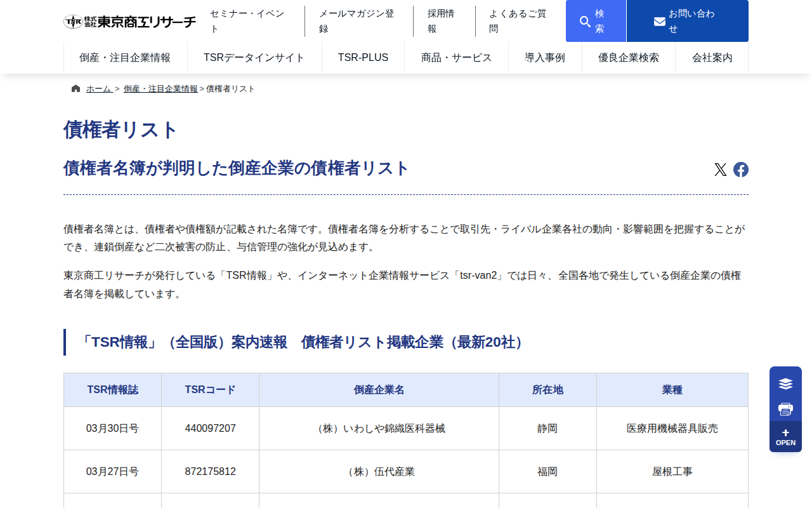Click the 債権者リスト breadcrumb text
This screenshot has height=508, width=812.
230,89
